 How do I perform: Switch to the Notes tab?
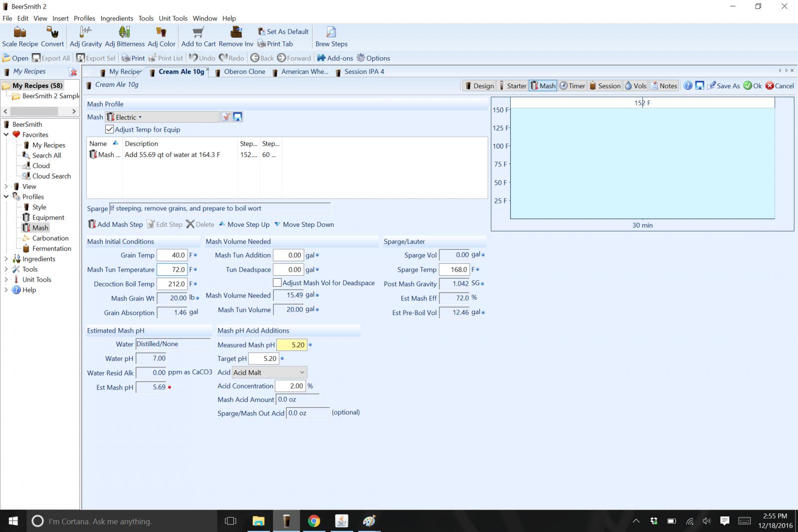pyautogui.click(x=664, y=86)
